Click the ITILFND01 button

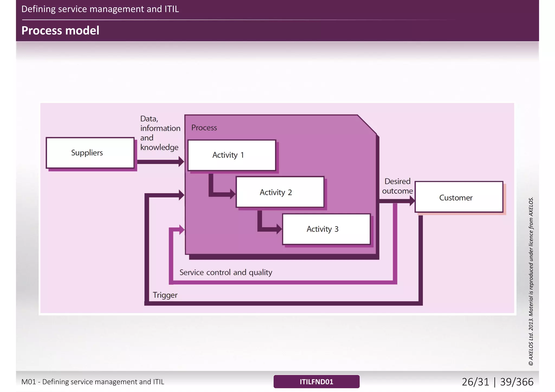tap(316, 381)
